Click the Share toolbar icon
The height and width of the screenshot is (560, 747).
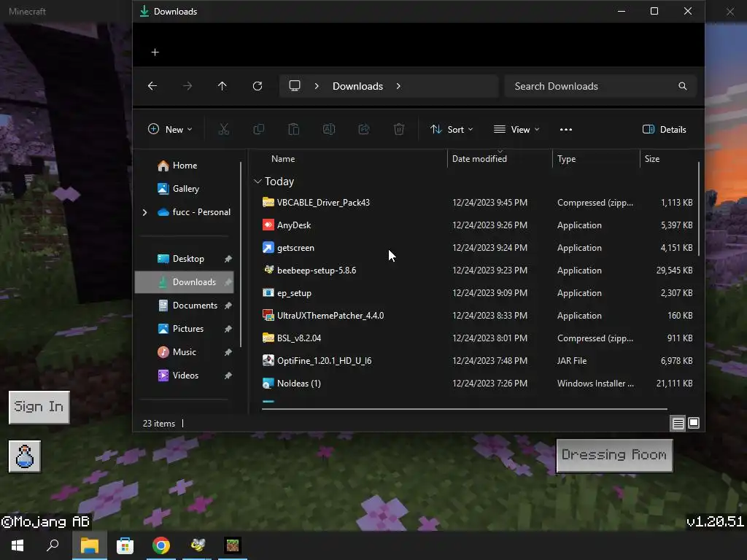click(x=364, y=129)
